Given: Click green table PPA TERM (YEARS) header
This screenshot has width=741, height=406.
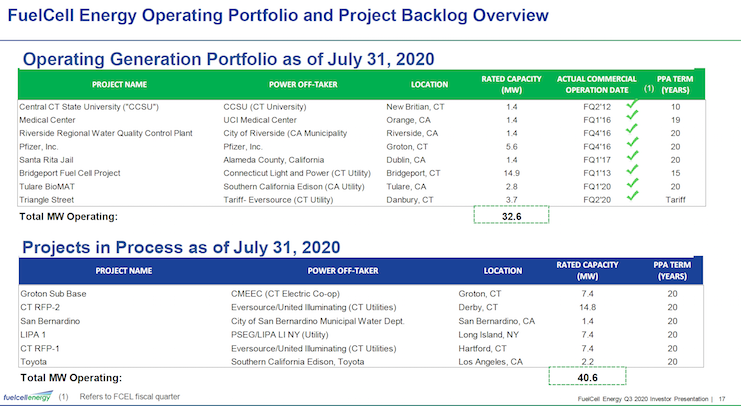Looking at the screenshot, I should (x=675, y=85).
